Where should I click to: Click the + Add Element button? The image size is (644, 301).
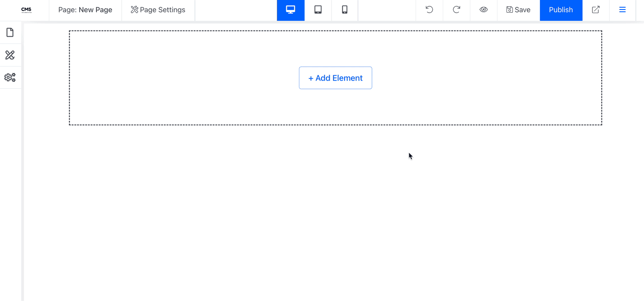(335, 77)
